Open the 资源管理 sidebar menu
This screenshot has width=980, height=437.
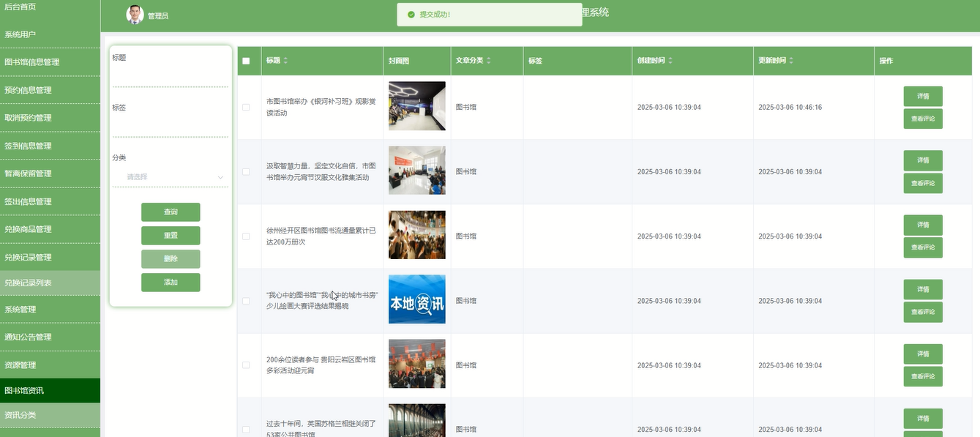tap(50, 365)
